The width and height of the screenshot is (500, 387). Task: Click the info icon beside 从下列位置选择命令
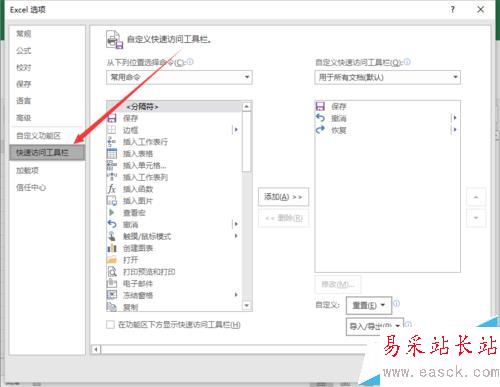[x=190, y=62]
